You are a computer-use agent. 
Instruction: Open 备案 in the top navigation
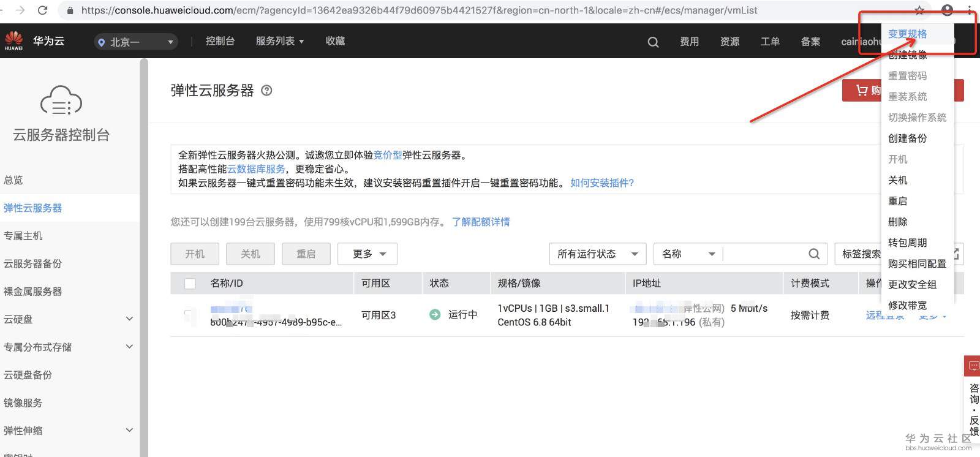(x=810, y=42)
